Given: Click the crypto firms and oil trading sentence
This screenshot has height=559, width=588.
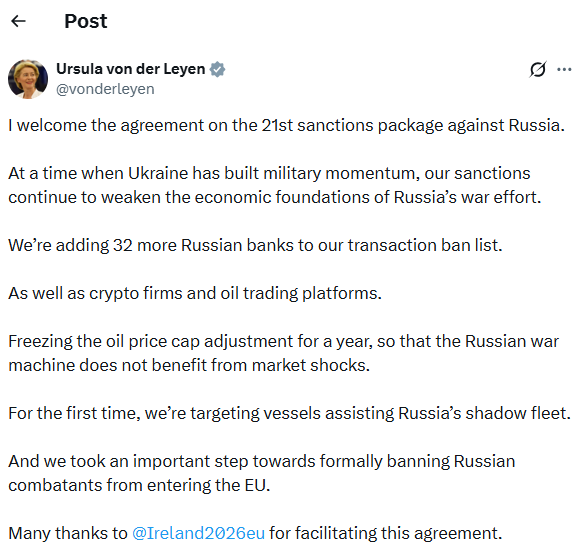Looking at the screenshot, I should point(195,293).
